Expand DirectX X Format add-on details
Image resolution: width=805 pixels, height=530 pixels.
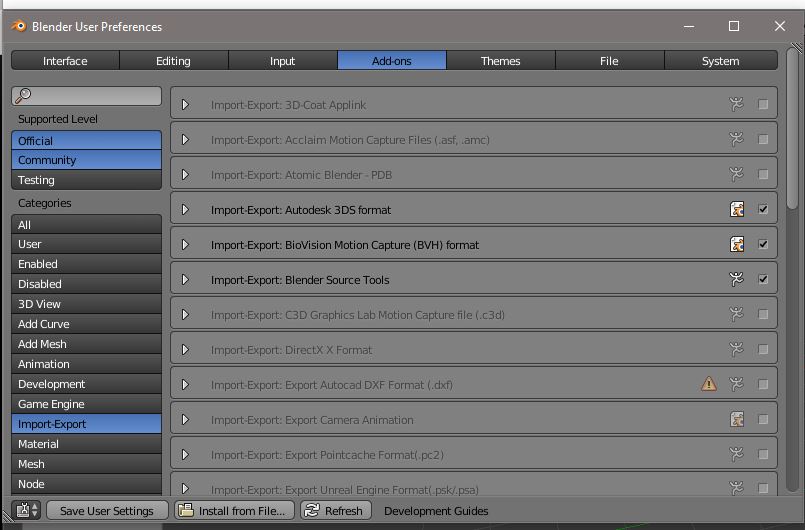pyautogui.click(x=185, y=349)
